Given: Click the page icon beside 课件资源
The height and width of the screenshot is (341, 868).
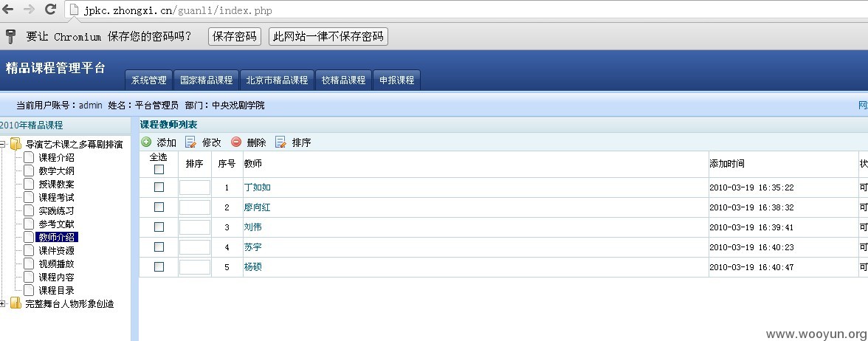Looking at the screenshot, I should (30, 251).
